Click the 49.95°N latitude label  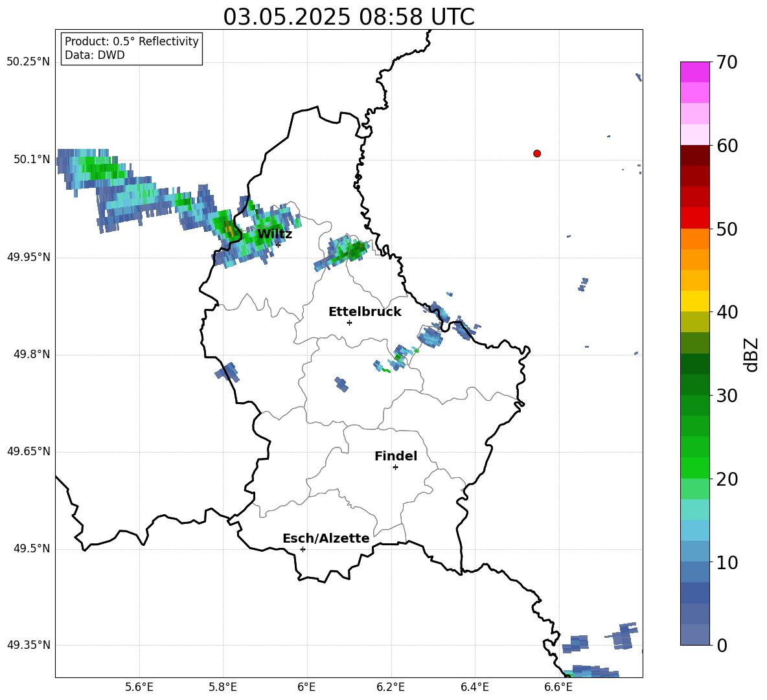click(29, 257)
